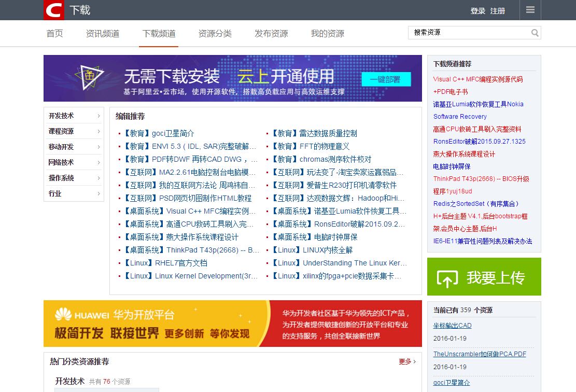Screen dimensions: 576x392
Task: Open sidebar link IE6-IE11兼容性问题列表及解决办法
Action: (483, 241)
